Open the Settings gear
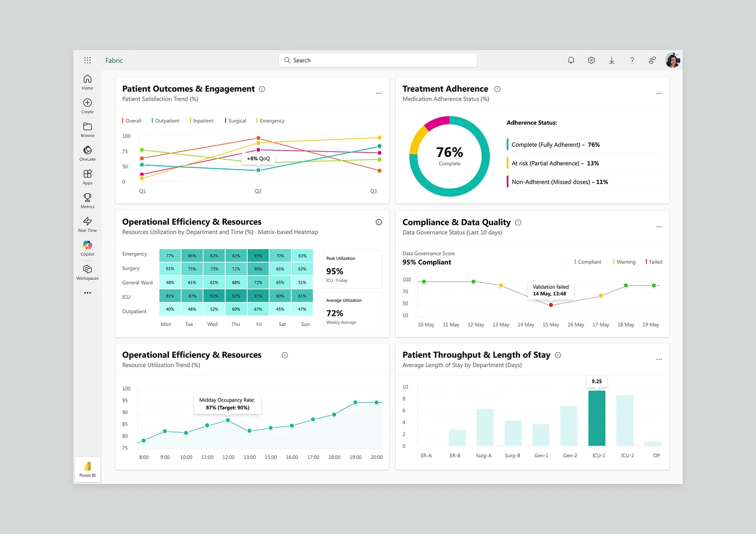756x534 pixels. [x=591, y=60]
